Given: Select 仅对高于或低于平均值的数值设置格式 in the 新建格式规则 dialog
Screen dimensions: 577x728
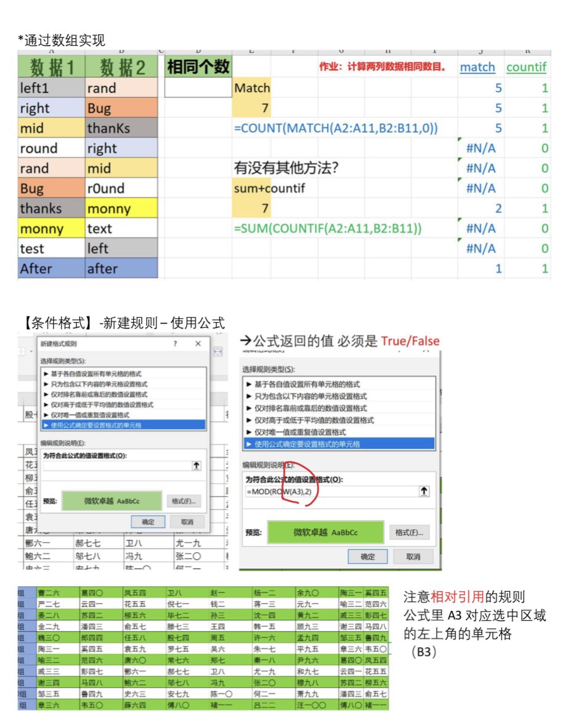Looking at the screenshot, I should pos(123,404).
